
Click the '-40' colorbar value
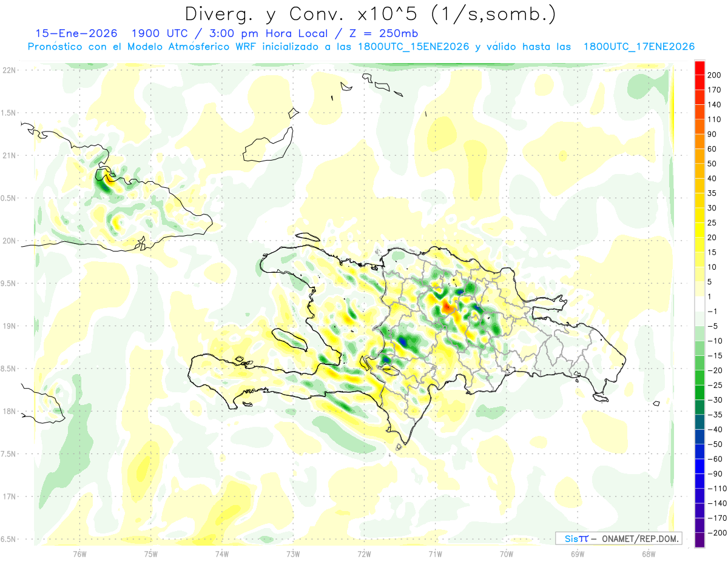point(715,430)
